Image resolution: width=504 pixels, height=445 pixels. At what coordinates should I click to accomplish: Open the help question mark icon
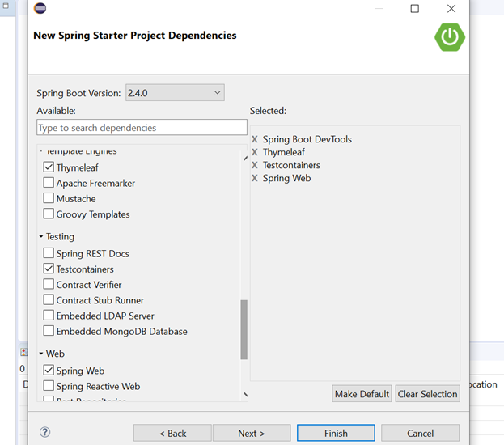pyautogui.click(x=45, y=432)
